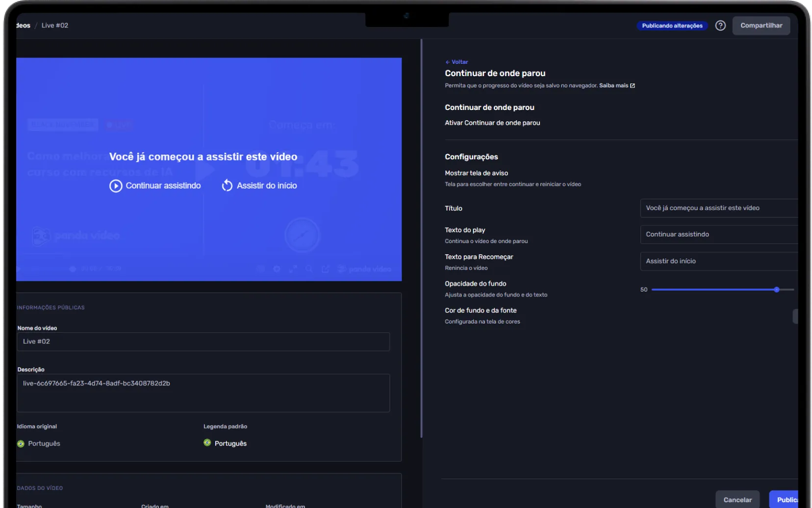Screen dimensions: 812x508
Task: Focus the Título input field
Action: coord(719,208)
